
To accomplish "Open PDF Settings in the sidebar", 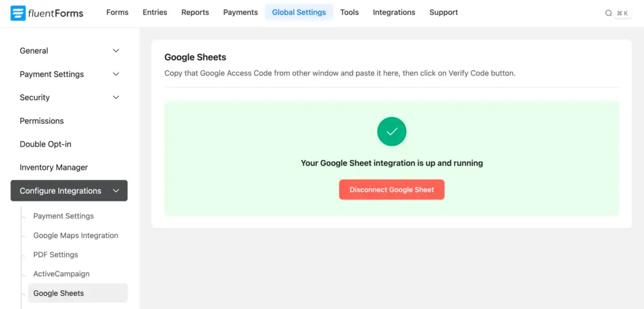I will (x=55, y=255).
